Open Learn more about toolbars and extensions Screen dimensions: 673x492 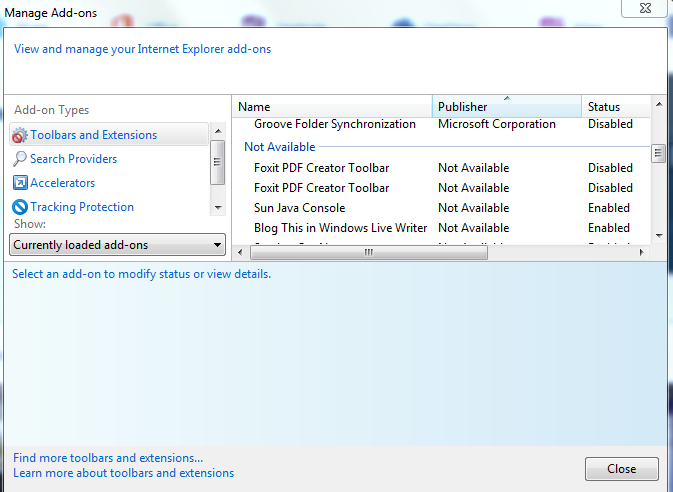tap(124, 473)
